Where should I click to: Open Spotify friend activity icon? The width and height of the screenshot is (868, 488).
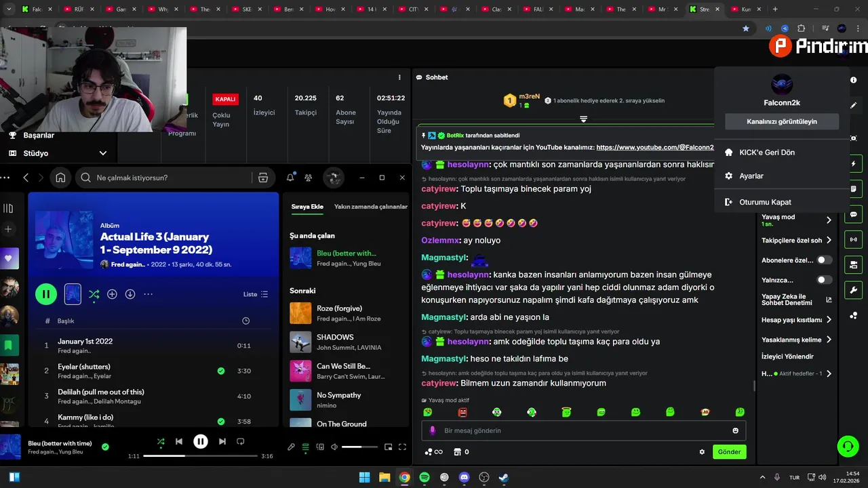pyautogui.click(x=309, y=178)
